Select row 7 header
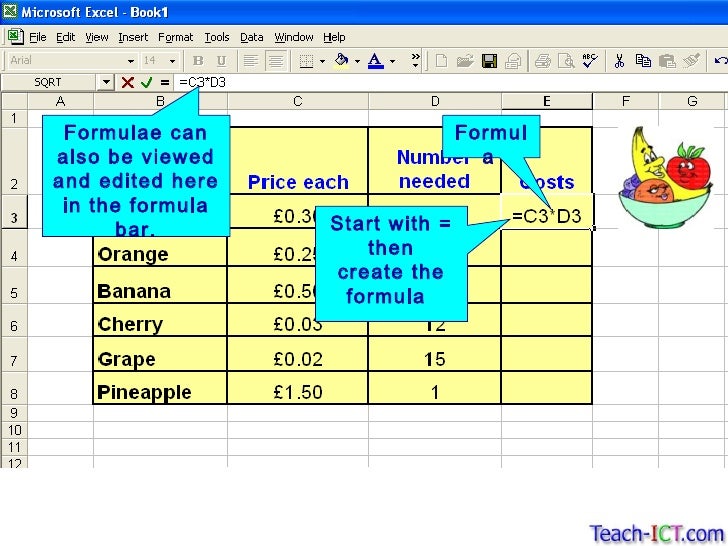This screenshot has height=546, width=728. [x=14, y=355]
